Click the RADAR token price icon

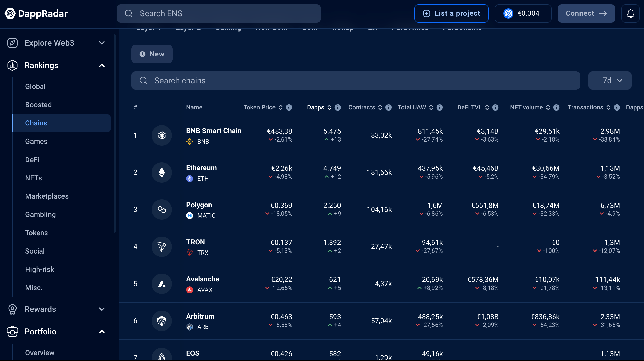508,13
